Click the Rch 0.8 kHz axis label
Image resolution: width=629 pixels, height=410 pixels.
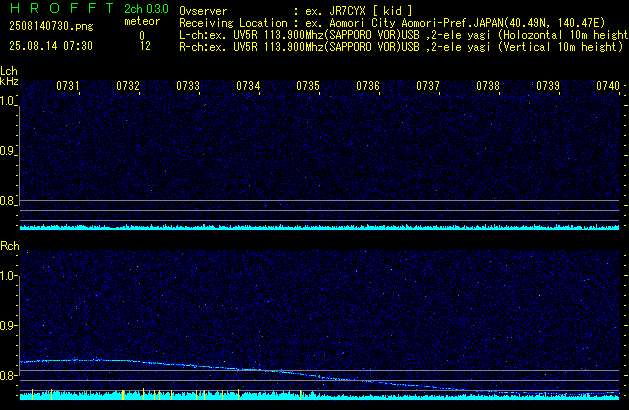(7, 375)
